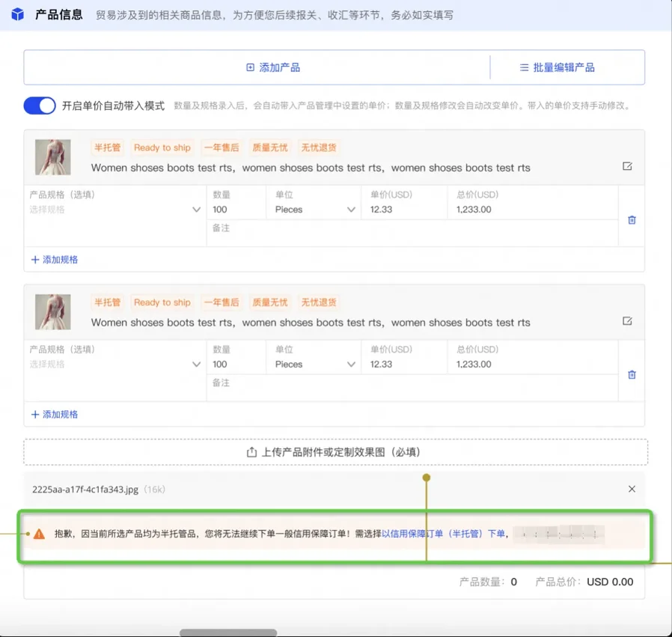This screenshot has height=637, width=672.
Task: Click 批量编辑产品 button
Action: click(x=558, y=67)
